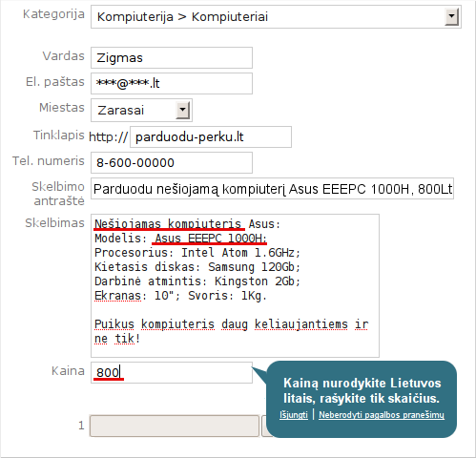Click the Tel. numeris label
Image resolution: width=476 pixels, height=458 pixels.
pyautogui.click(x=49, y=161)
